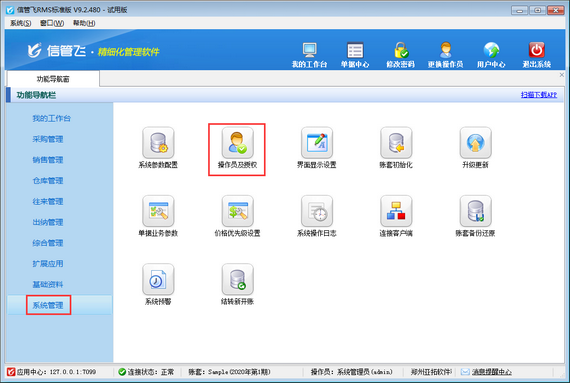
Task: Click 退出系统 power icon in toolbar
Action: 537,50
